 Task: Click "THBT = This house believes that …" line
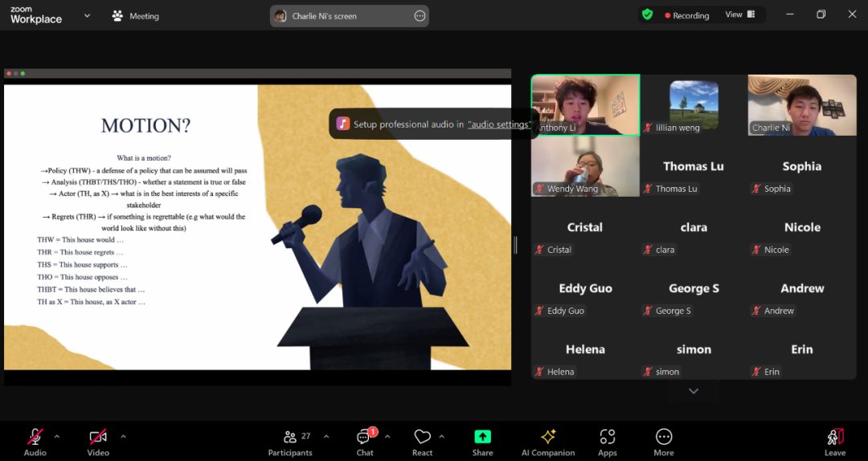91,289
